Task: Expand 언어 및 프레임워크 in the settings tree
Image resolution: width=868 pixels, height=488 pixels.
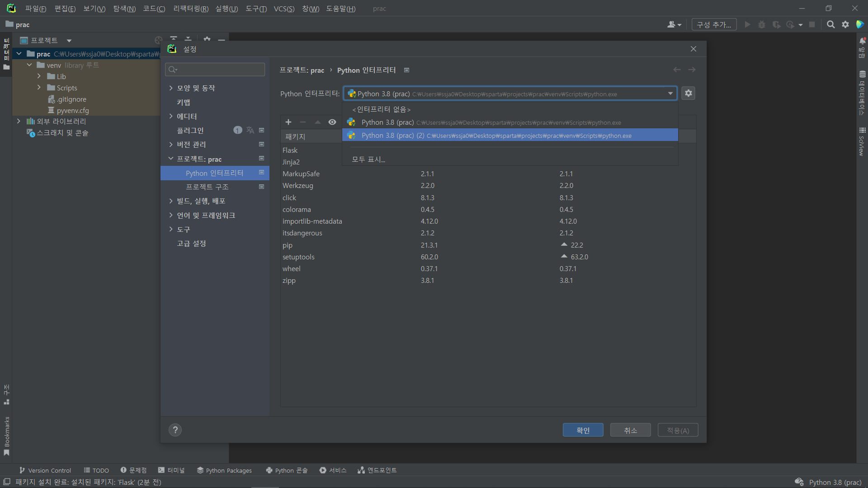Action: [x=171, y=215]
